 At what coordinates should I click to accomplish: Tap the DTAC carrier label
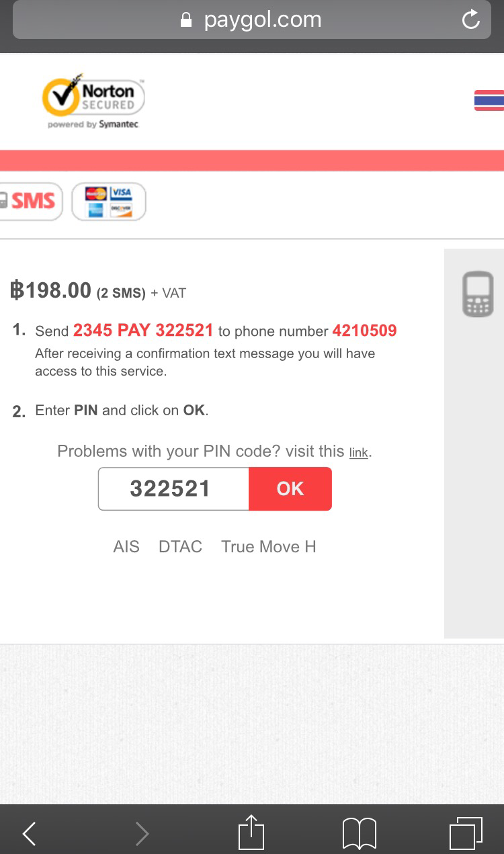pos(180,546)
